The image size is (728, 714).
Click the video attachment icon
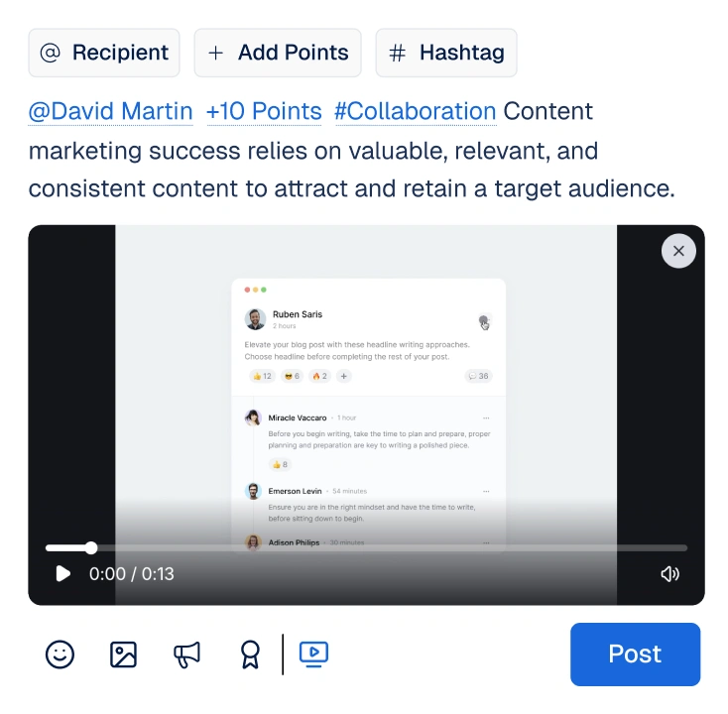pos(313,654)
